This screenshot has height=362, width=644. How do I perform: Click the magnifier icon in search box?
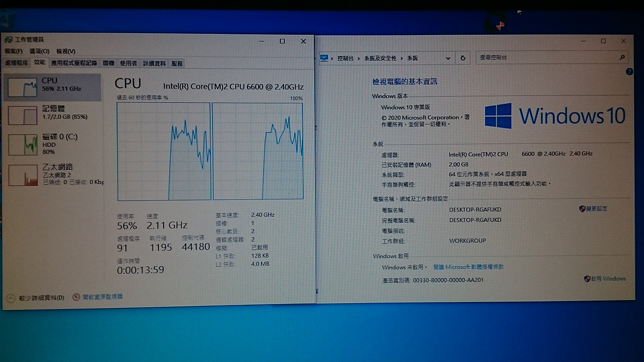622,57
